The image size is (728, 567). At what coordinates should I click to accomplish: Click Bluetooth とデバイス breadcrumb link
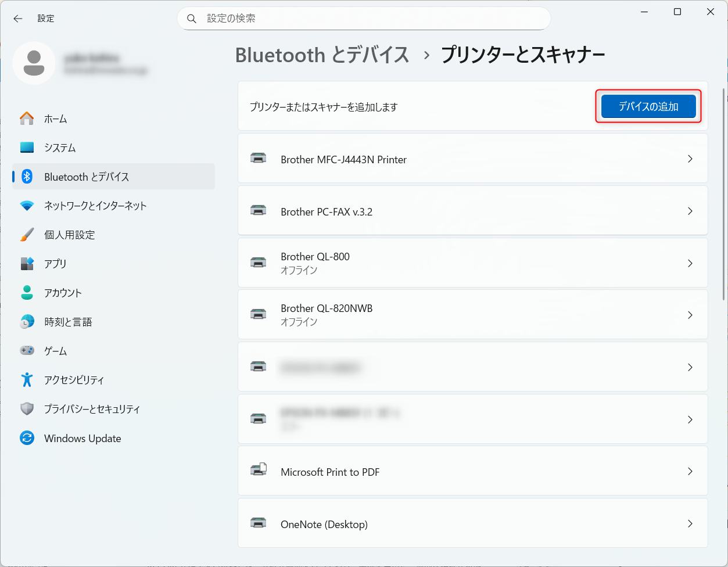pyautogui.click(x=322, y=55)
